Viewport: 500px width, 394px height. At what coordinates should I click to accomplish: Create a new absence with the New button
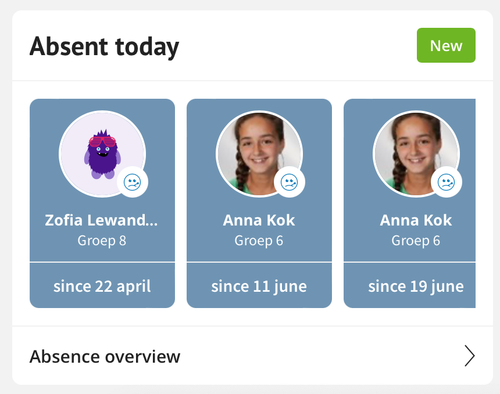coord(446,45)
